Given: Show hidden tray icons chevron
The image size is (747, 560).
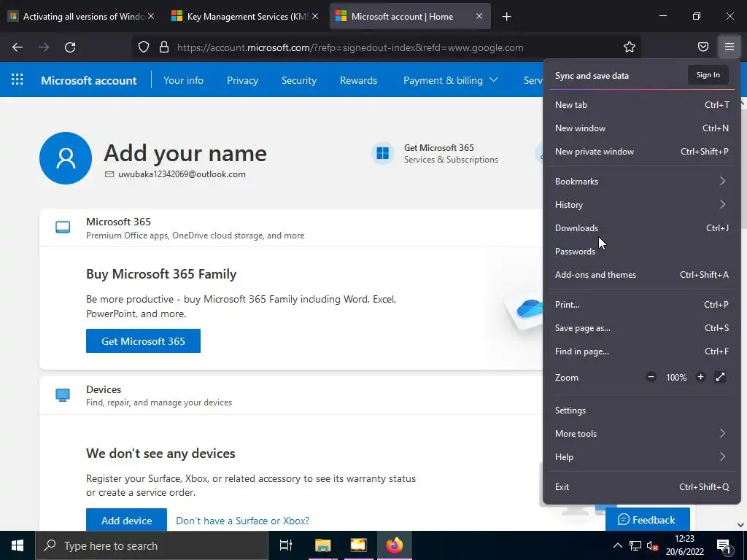Looking at the screenshot, I should click(x=617, y=545).
